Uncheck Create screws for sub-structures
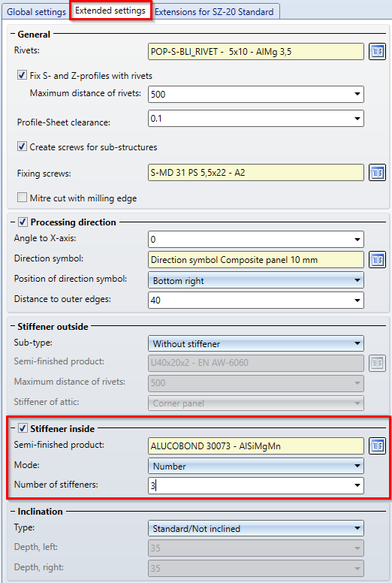Viewport: 392px width, 583px height. click(x=22, y=147)
